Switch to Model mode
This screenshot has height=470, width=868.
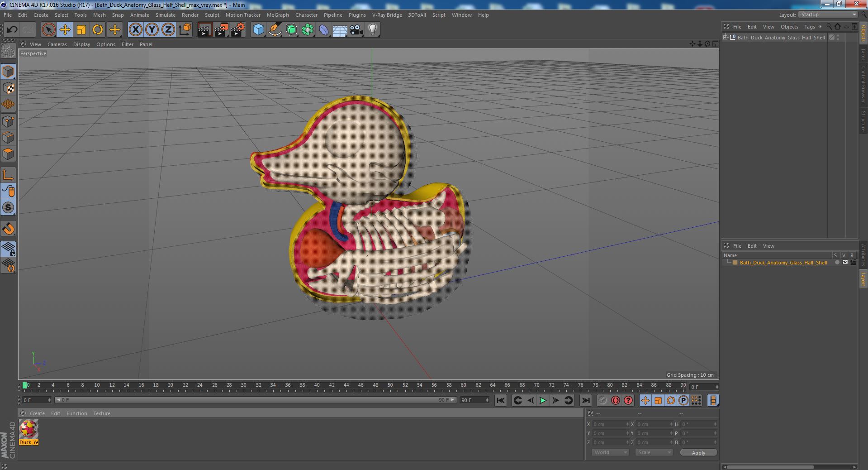(8, 72)
